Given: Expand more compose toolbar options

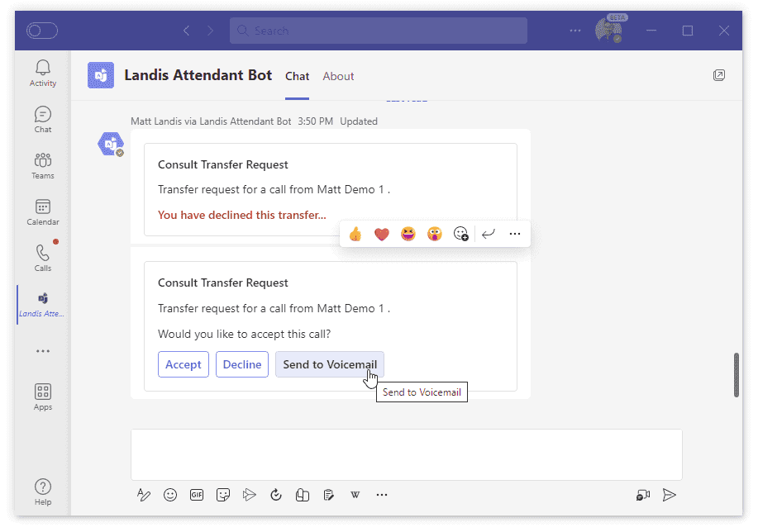Looking at the screenshot, I should (382, 495).
